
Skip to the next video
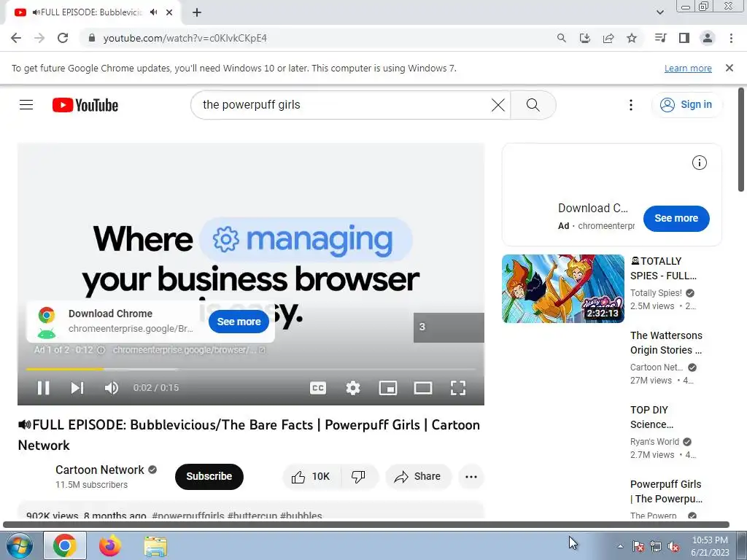(77, 388)
